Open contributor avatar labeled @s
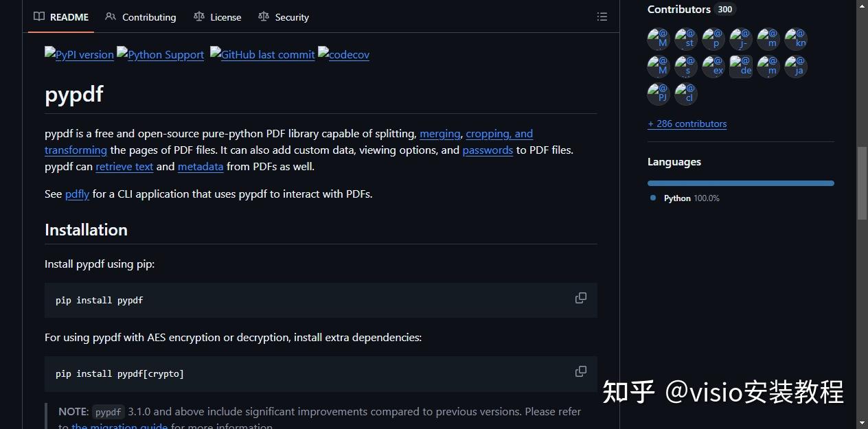This screenshot has width=868, height=429. (x=686, y=67)
